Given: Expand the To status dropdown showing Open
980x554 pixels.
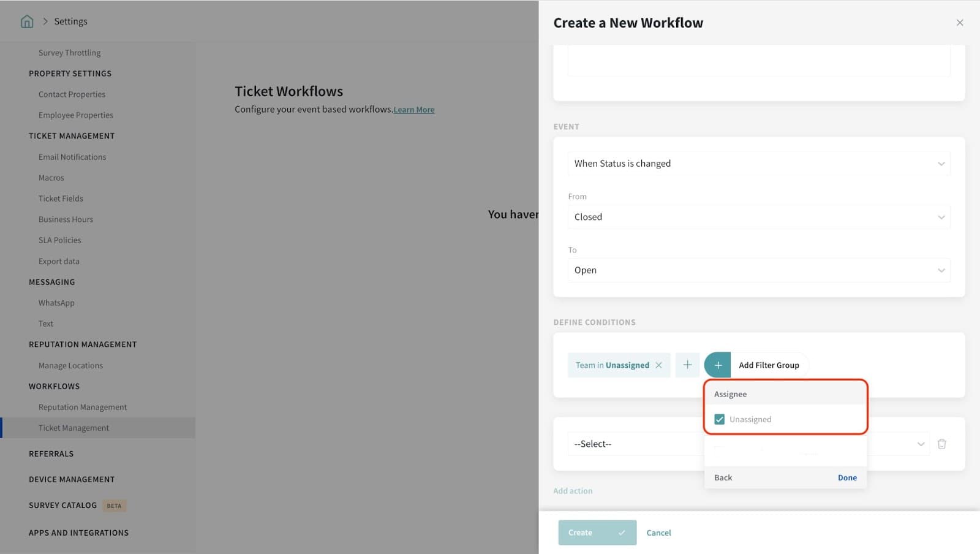Looking at the screenshot, I should 758,270.
